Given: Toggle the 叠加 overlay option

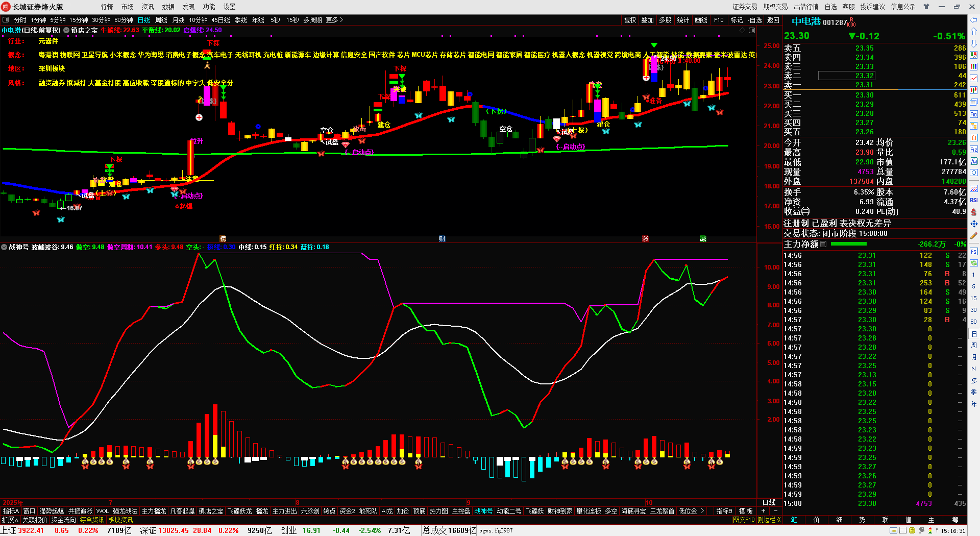Looking at the screenshot, I should (648, 20).
